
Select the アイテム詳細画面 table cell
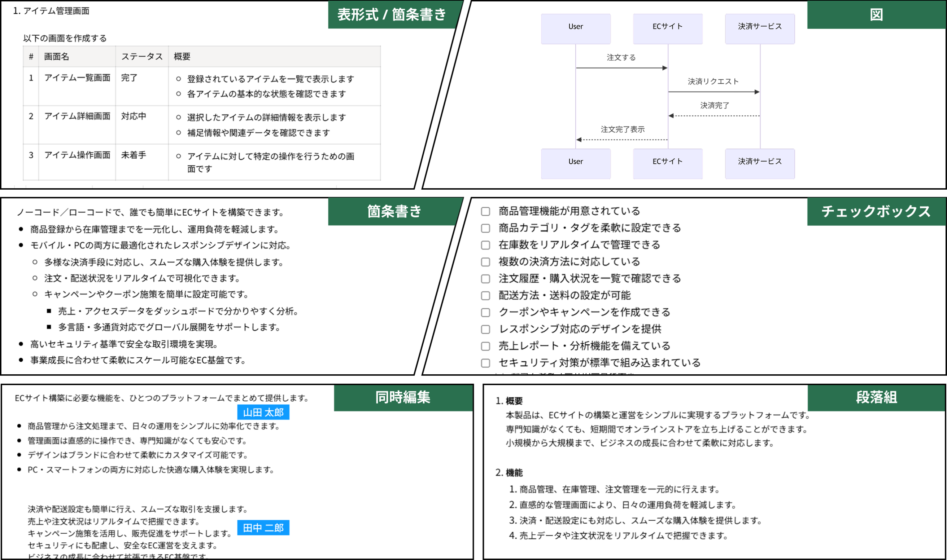77,116
